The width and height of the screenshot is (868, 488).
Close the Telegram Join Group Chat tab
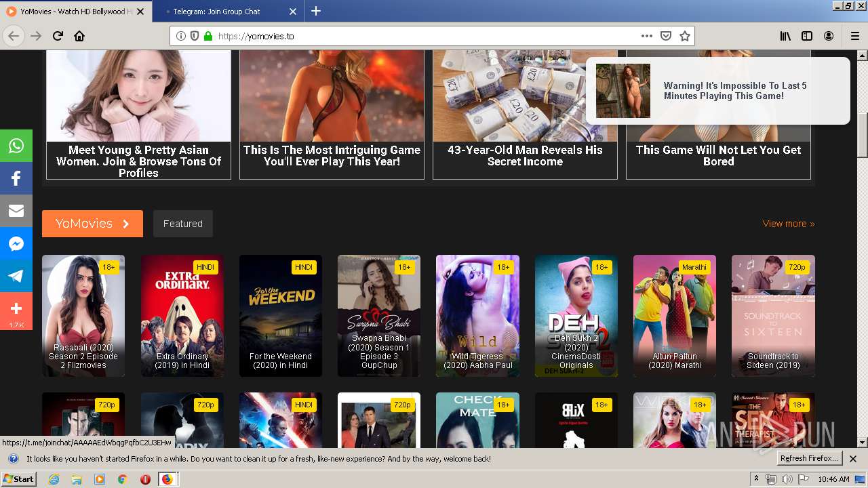293,12
